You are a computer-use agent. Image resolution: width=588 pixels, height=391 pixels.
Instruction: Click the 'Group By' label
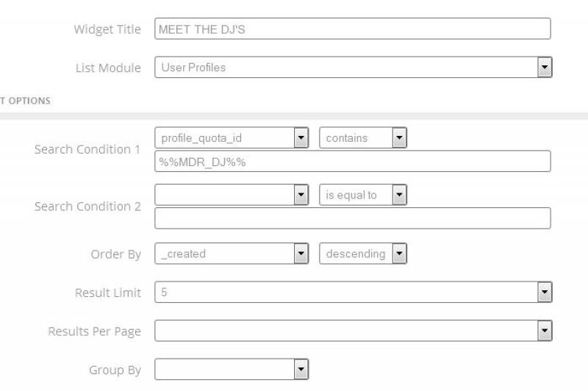pos(115,370)
